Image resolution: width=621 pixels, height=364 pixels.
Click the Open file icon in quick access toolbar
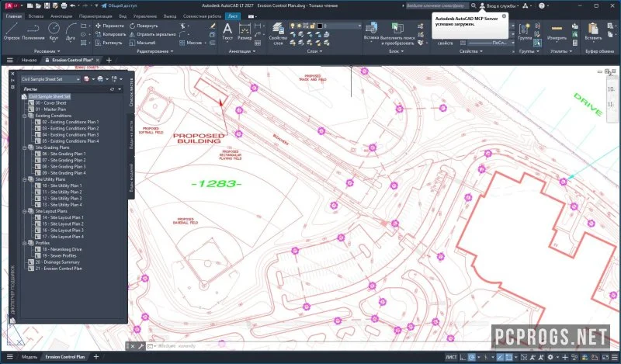tap(38, 6)
